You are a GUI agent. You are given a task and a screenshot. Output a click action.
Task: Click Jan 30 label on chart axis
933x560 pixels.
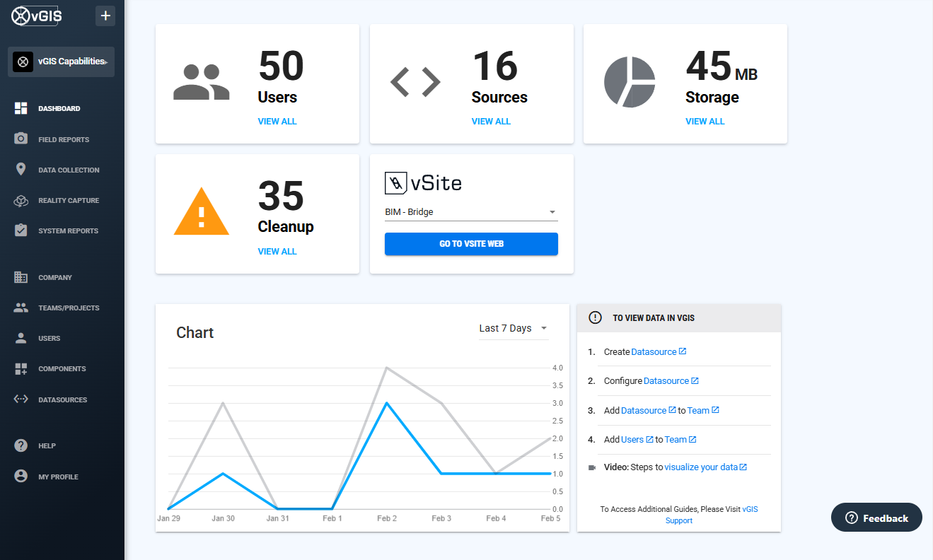tap(223, 518)
